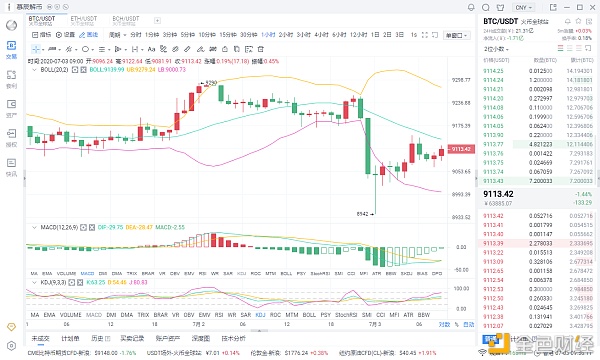600x360 pixels.
Task: Select RSI in the lower indicator list
Action: tap(219, 315)
